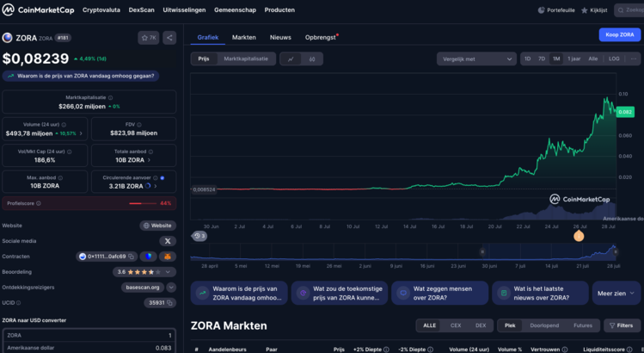Open DexScan menu
This screenshot has width=644, height=353.
(141, 9)
